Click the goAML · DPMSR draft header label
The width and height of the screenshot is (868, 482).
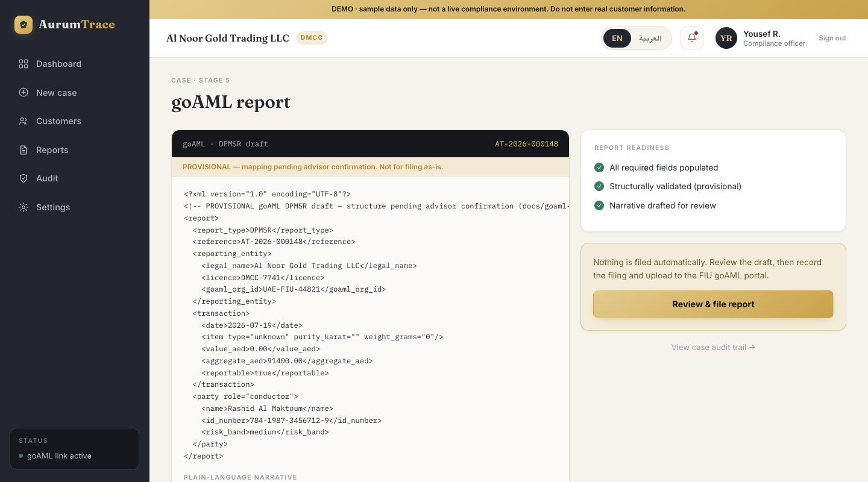pos(225,144)
